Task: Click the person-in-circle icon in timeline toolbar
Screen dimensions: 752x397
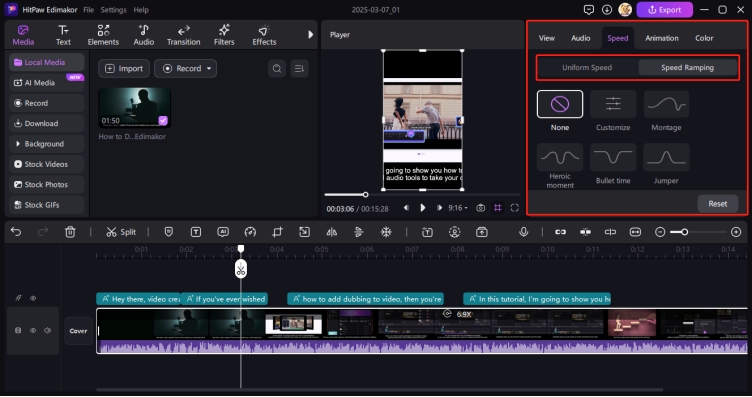Action: [455, 232]
